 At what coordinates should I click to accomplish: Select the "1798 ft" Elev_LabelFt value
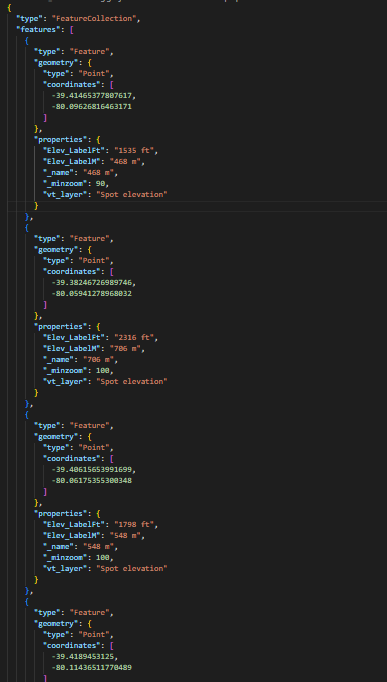[x=135, y=525]
